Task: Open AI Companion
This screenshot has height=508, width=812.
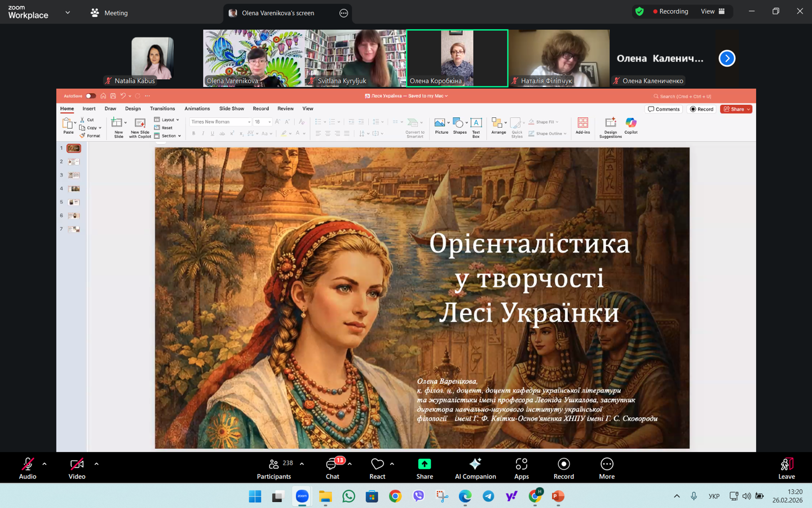Action: (475, 467)
